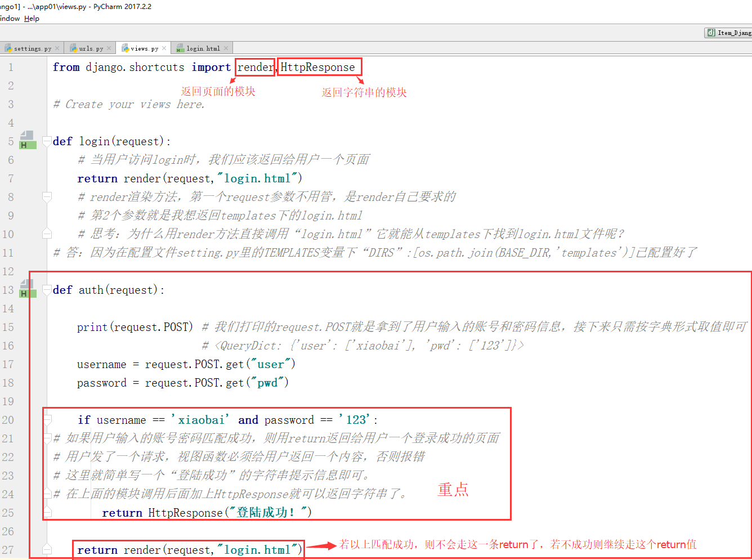Click 'django.shortcuts' on line 1
This screenshot has width=752, height=560.
point(135,67)
